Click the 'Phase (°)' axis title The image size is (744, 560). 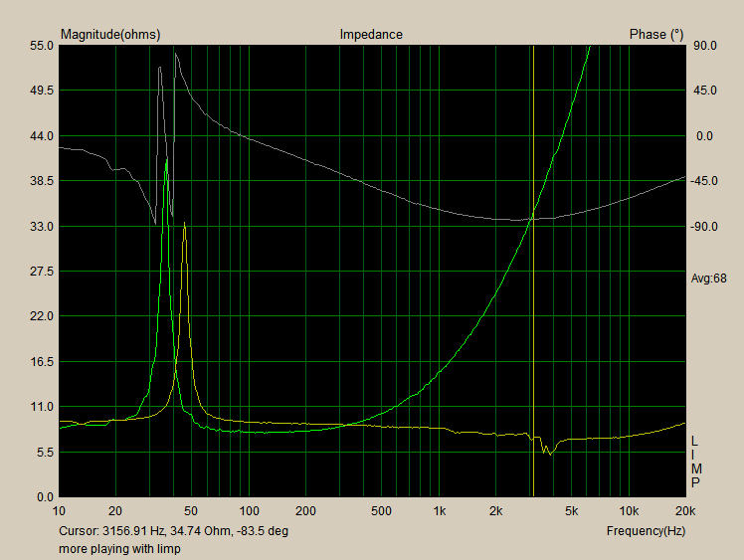pos(656,35)
